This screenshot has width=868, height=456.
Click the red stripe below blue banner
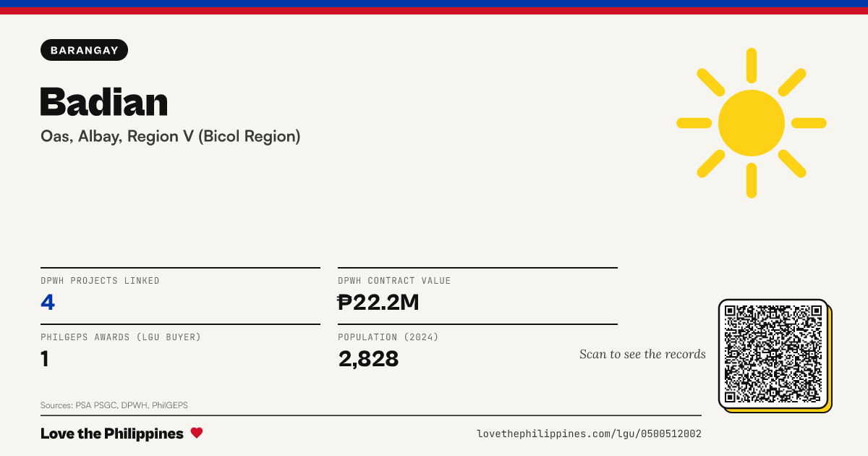434,11
